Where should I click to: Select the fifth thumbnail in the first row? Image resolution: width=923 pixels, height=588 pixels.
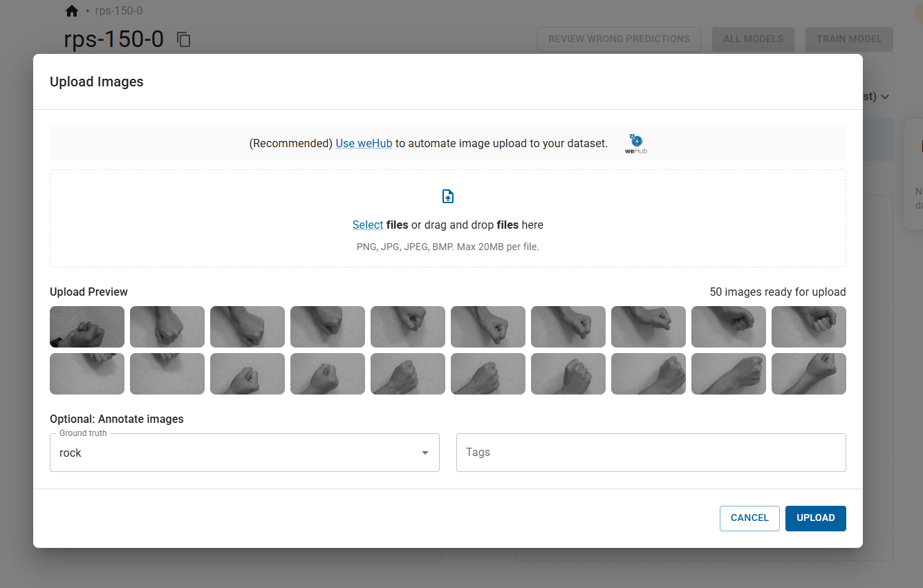click(408, 327)
